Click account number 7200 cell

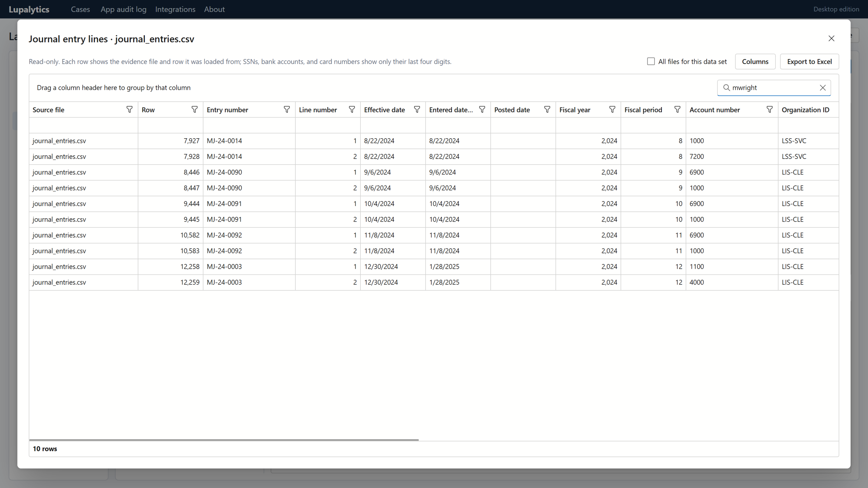pos(732,157)
